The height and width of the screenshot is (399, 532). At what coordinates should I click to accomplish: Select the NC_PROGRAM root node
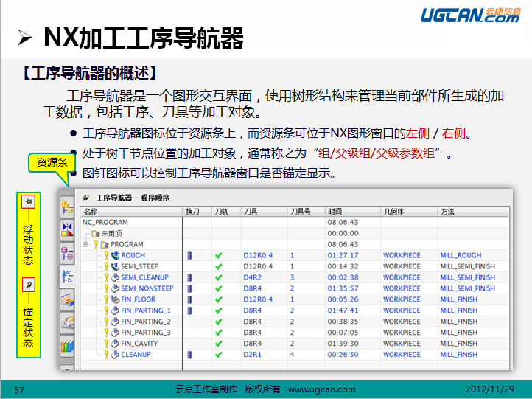(105, 222)
